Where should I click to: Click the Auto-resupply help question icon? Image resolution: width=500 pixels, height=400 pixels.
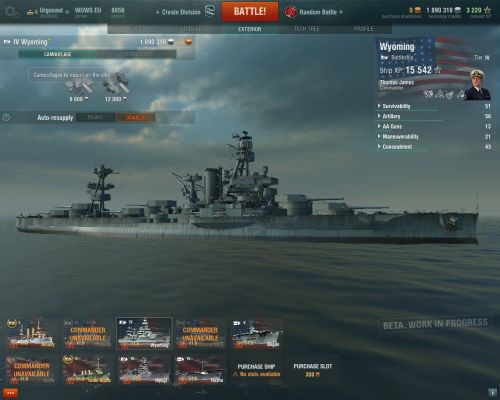coord(6,117)
